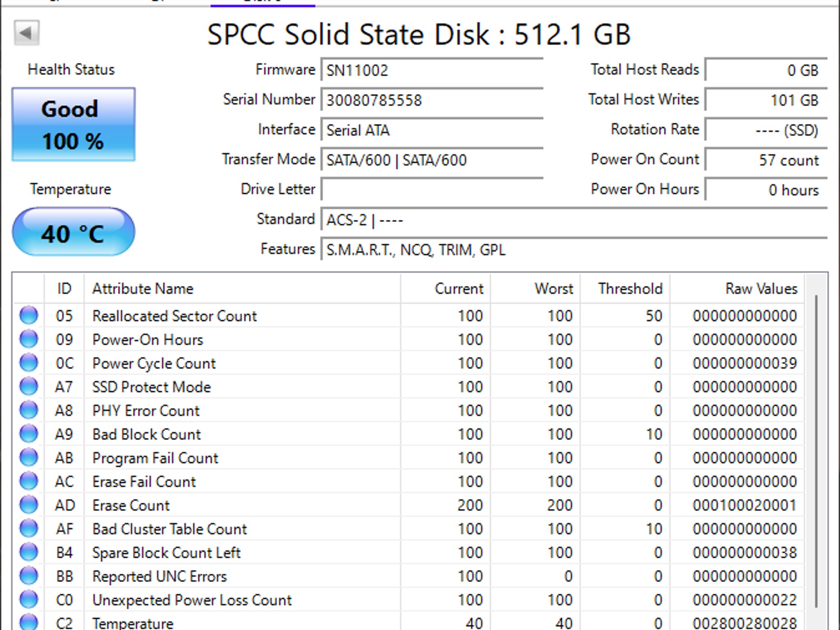The image size is (840, 630).
Task: Click threshold value 50 for Reallocated Sector Count
Action: [x=654, y=316]
